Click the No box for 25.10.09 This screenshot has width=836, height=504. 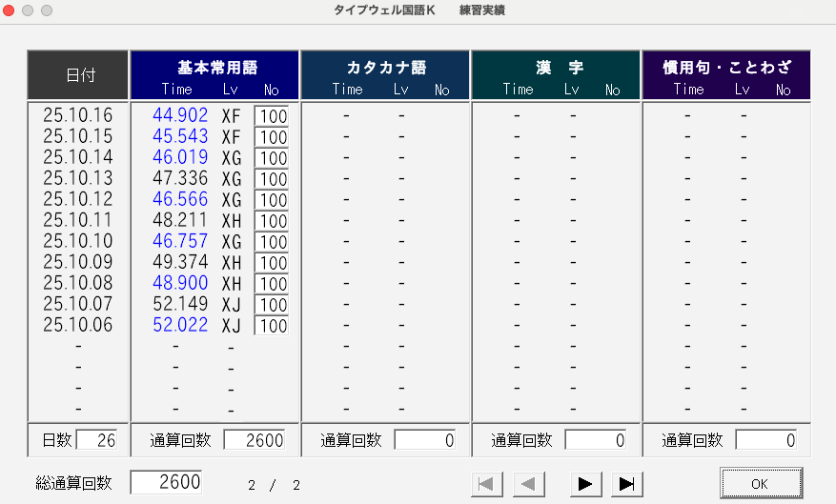point(272,263)
